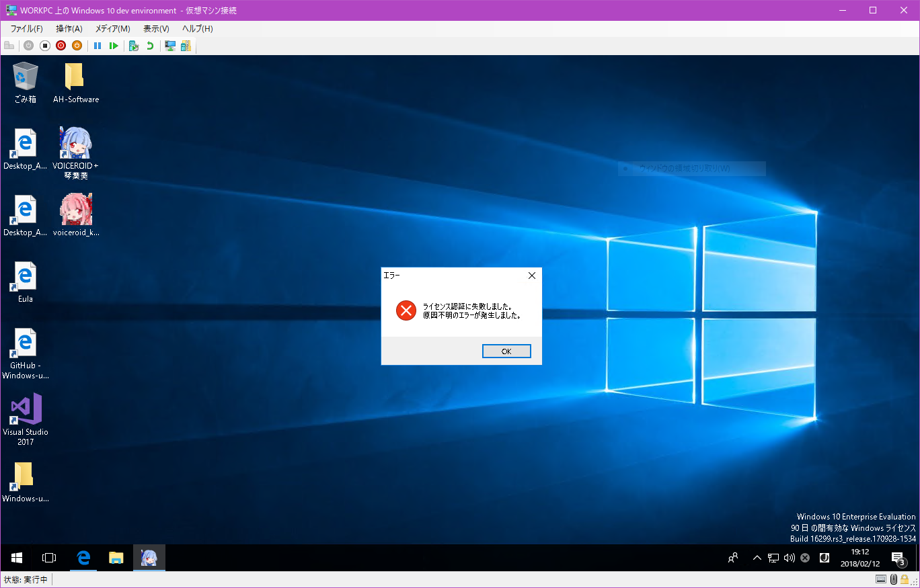This screenshot has height=588, width=920.
Task: Select the VOICEROID+ 琴葉葵 desktop shortcut
Action: (x=76, y=153)
